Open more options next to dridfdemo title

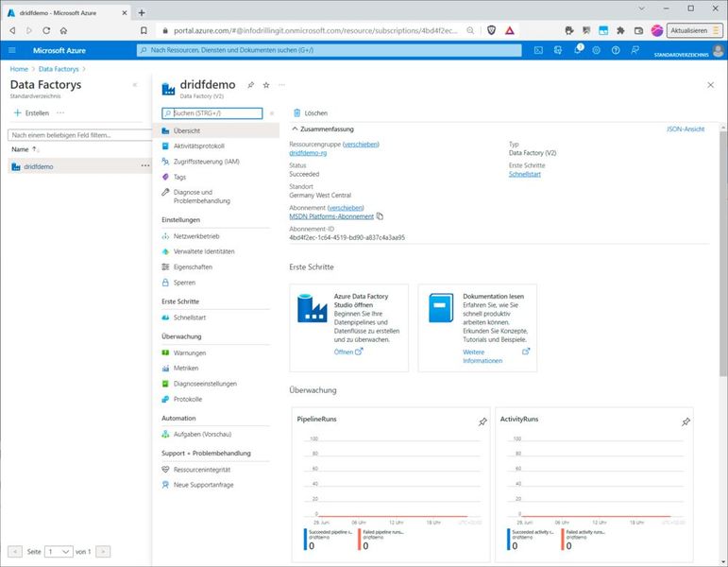point(281,85)
